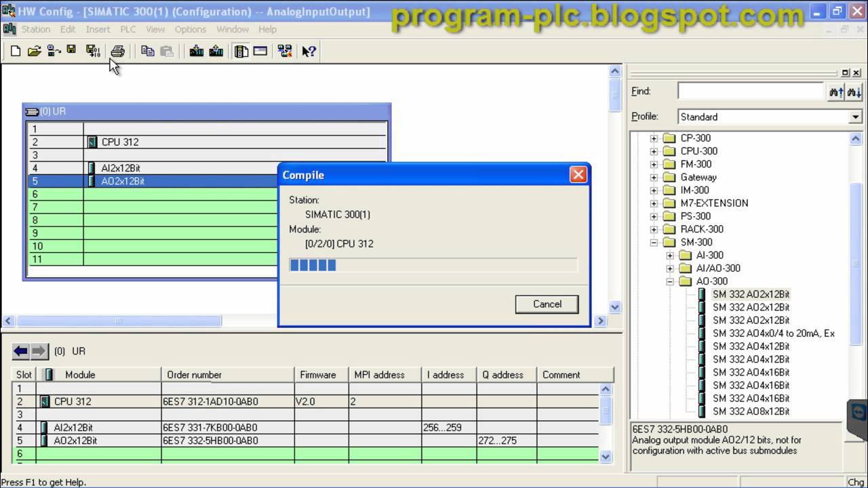The image size is (868, 488).
Task: Click the Open station folder icon
Action: (x=34, y=51)
